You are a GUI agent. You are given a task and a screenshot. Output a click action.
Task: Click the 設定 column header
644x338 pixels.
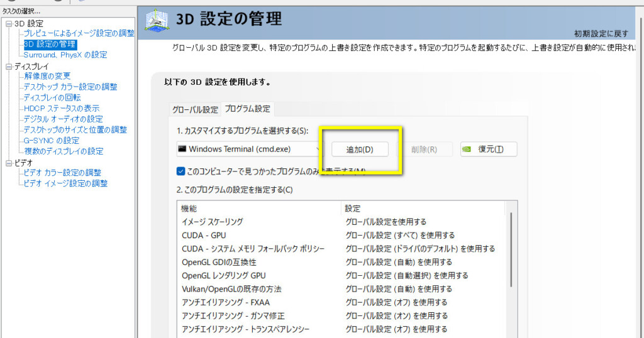tap(423, 209)
